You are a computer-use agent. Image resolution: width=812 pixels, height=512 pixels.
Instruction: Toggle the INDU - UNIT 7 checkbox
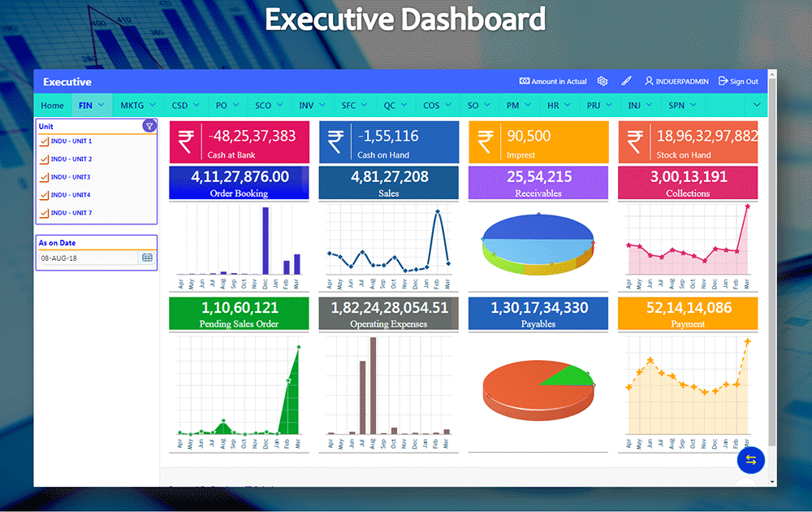44,213
